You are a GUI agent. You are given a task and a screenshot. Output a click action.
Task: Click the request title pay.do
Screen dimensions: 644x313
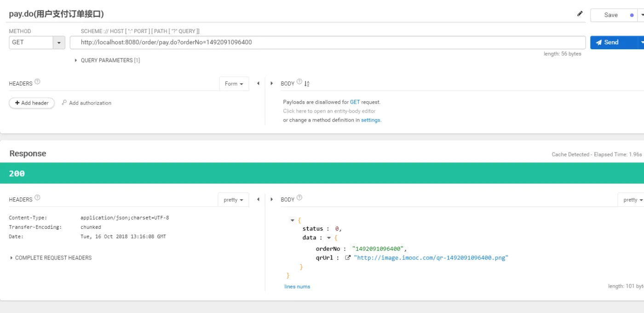coord(56,14)
